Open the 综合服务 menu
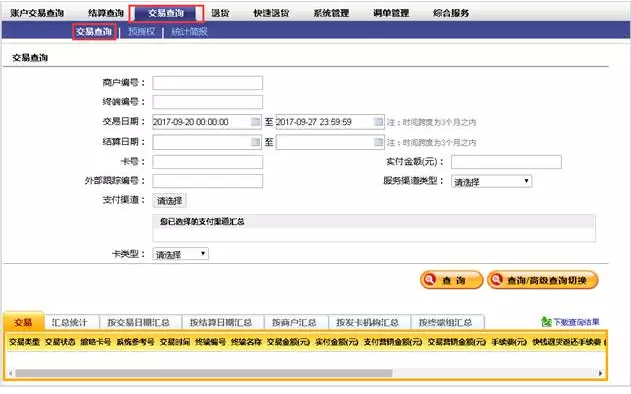 coord(451,13)
